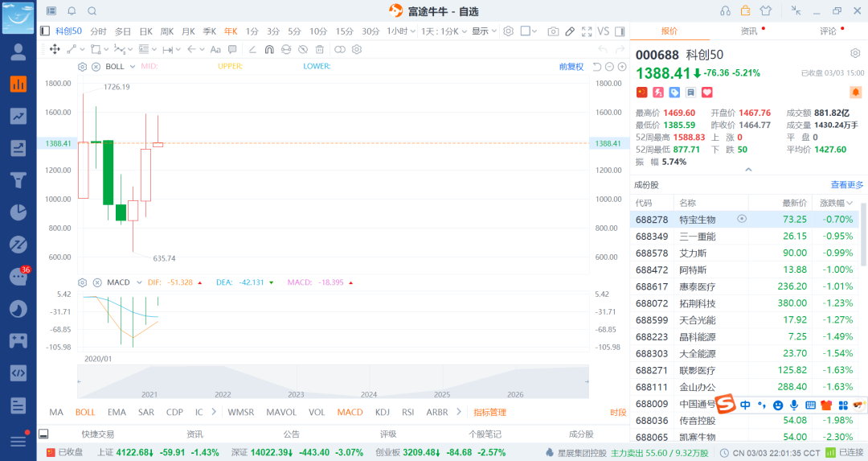This screenshot has height=461, width=868.
Task: Add 科创50 to favorites heart
Action: [x=707, y=93]
